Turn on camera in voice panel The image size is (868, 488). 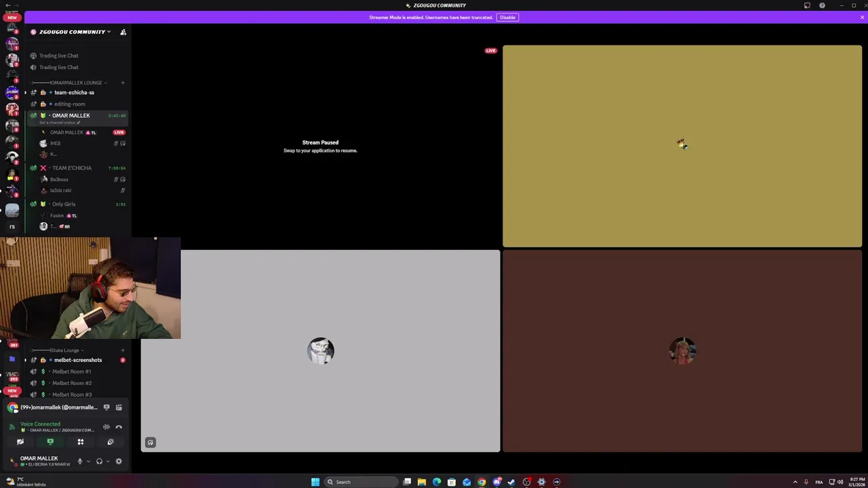coord(20,442)
